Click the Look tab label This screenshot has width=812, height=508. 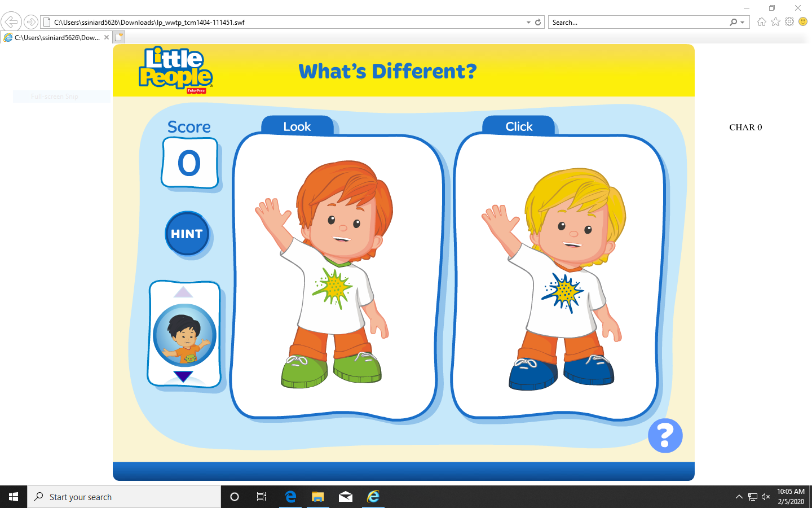tap(297, 126)
